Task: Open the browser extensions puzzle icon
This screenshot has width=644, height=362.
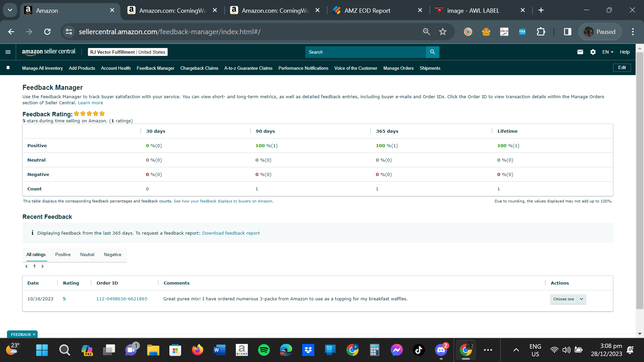Action: pos(541,32)
